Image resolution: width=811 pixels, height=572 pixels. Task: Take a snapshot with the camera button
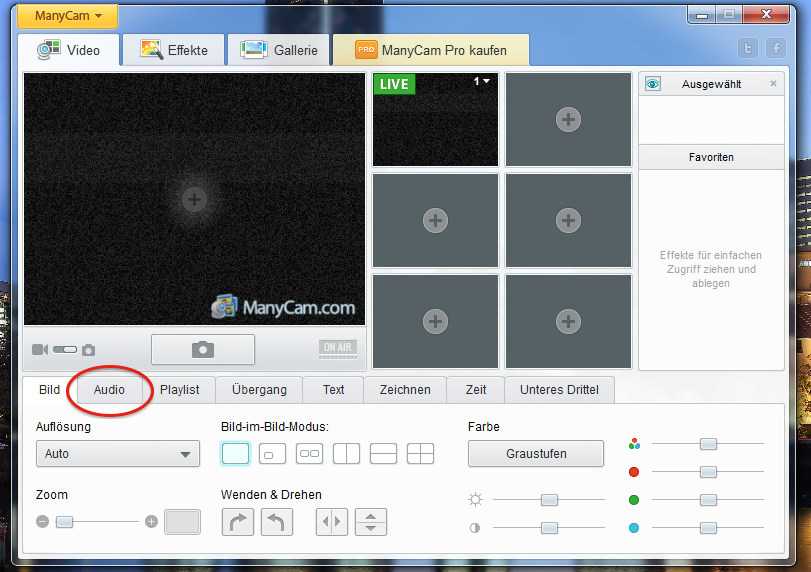[x=203, y=349]
